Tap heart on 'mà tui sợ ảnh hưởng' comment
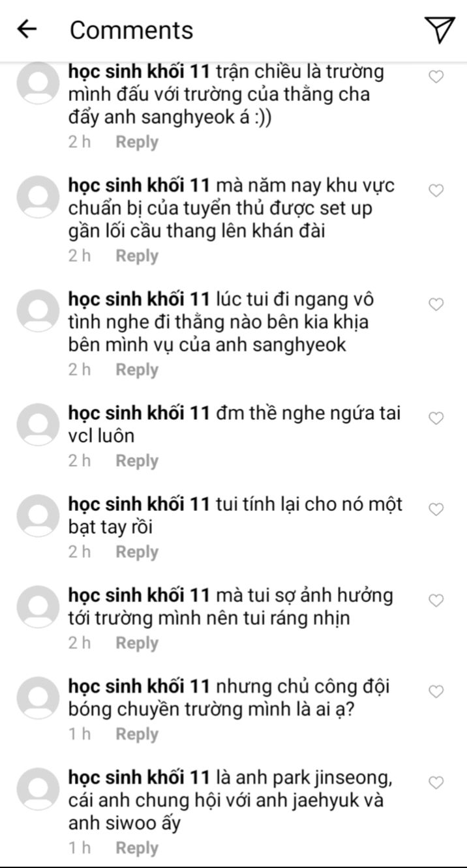The image size is (467, 868). (436, 600)
